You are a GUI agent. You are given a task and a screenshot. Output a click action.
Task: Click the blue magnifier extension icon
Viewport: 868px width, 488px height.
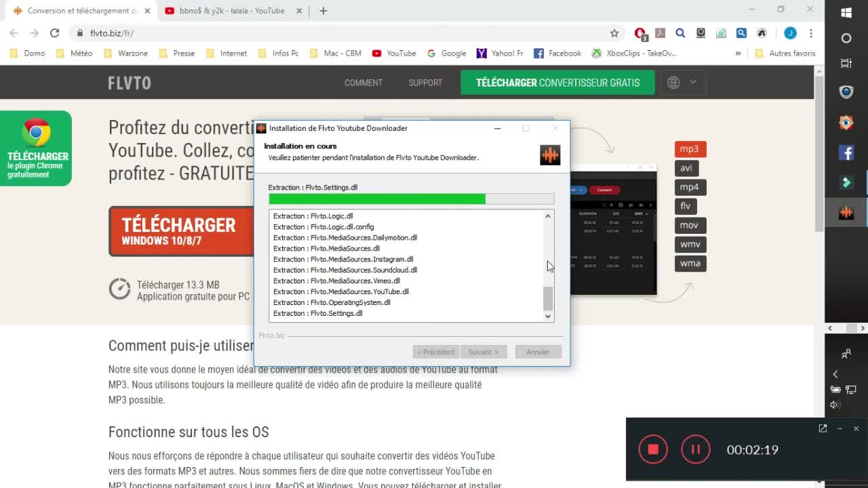[x=680, y=33]
